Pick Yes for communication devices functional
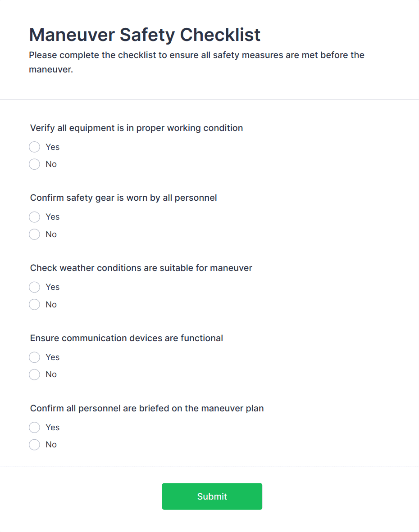Screen dimensions: 419x532 coord(34,357)
